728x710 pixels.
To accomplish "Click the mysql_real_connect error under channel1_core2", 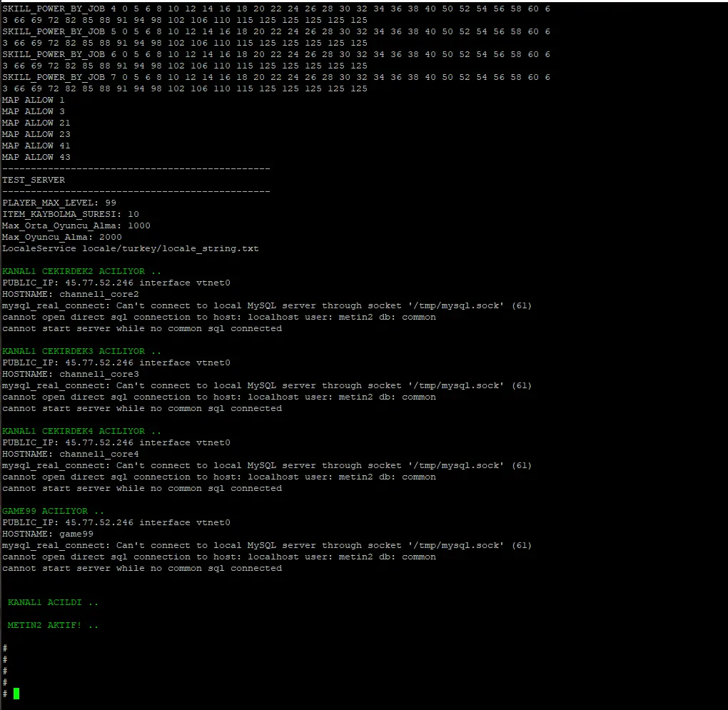I will pos(267,306).
